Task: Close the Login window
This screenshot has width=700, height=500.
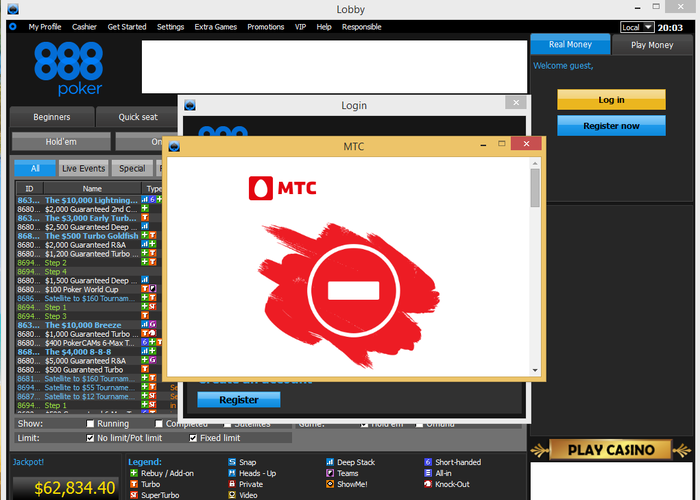Action: tap(516, 103)
